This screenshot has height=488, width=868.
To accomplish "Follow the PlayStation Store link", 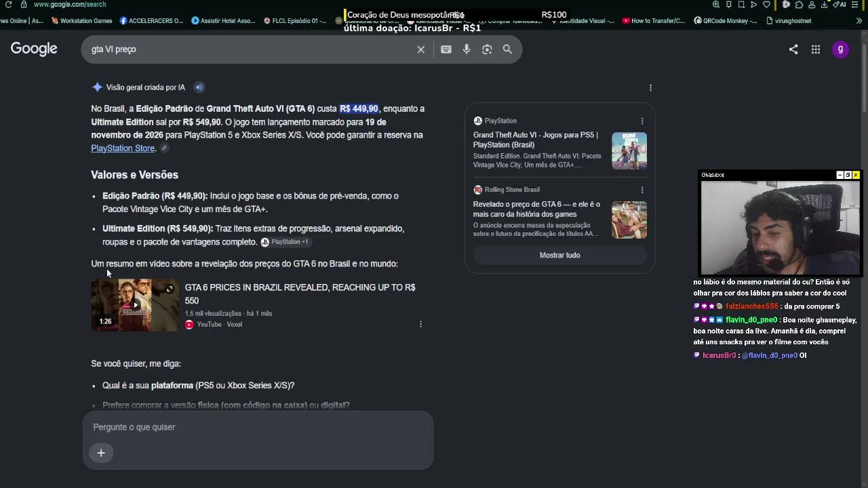I will coord(123,148).
